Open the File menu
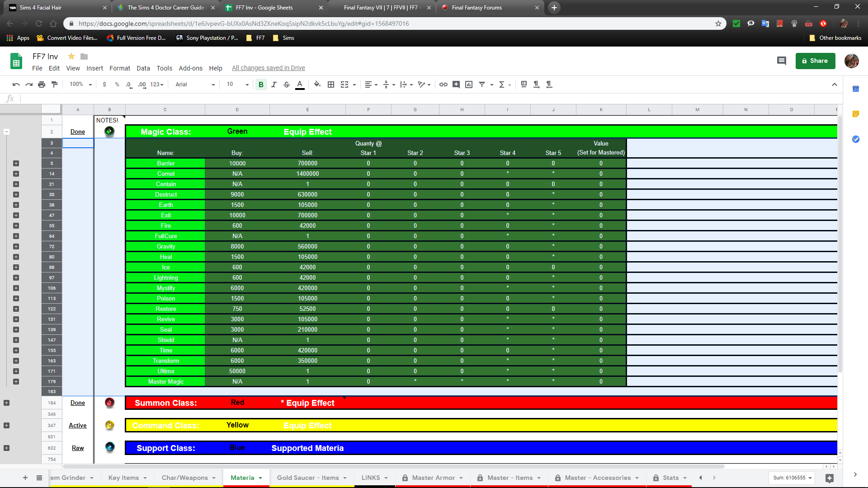The height and width of the screenshot is (488, 868). pyautogui.click(x=37, y=68)
